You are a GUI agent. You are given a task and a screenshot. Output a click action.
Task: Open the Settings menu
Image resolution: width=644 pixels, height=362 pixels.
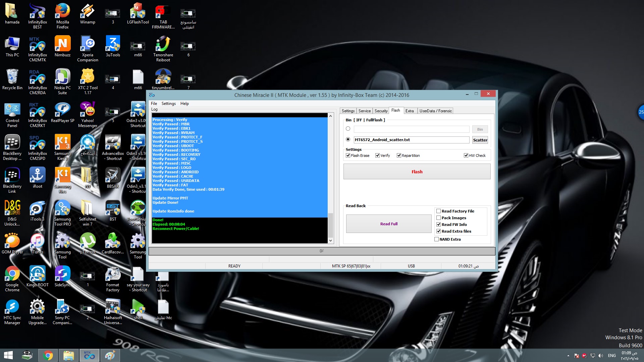pyautogui.click(x=168, y=104)
